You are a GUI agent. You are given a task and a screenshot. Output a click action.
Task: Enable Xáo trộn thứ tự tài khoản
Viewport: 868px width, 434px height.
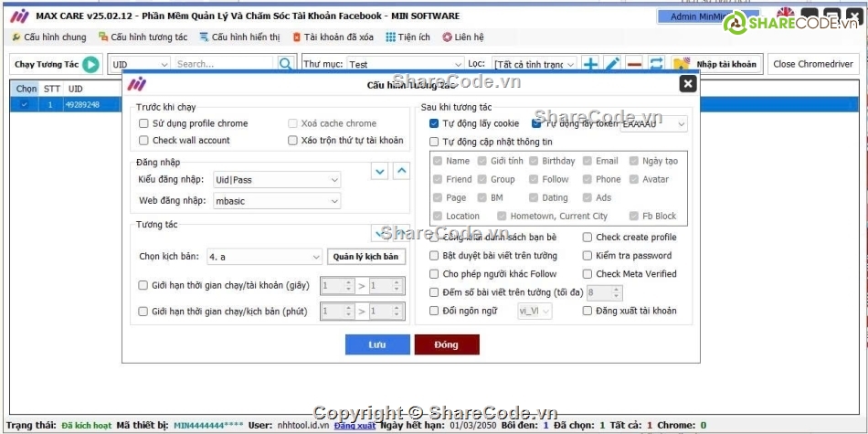click(x=293, y=141)
